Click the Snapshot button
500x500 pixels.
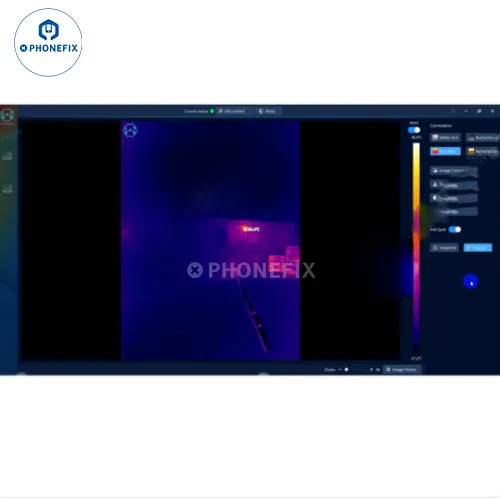coord(444,248)
